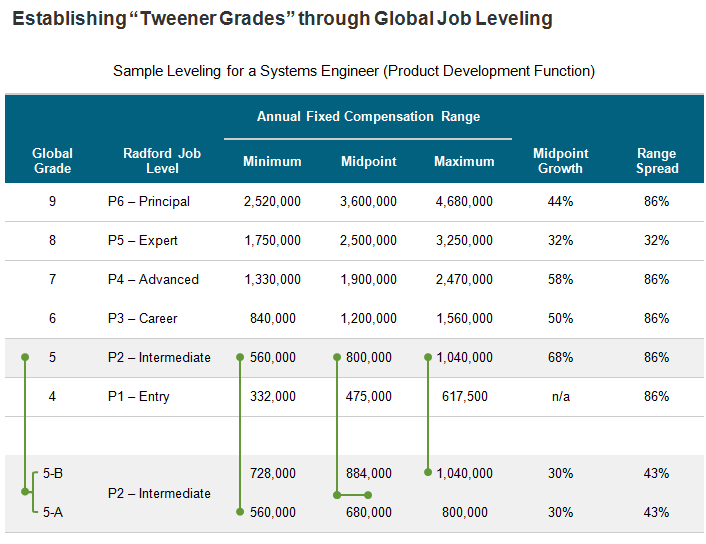The image size is (706, 544).
Task: Select the 5-A tweener grade label
Action: tap(53, 512)
